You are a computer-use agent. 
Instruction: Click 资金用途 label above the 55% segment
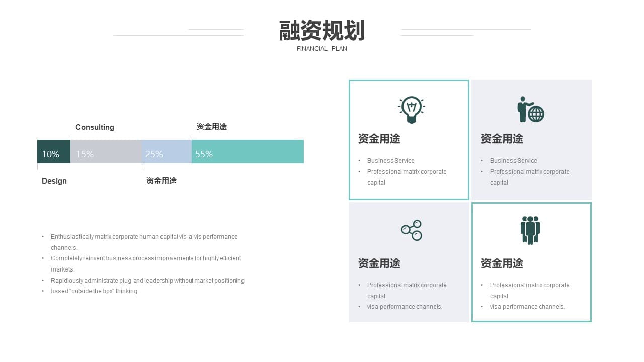coord(212,127)
